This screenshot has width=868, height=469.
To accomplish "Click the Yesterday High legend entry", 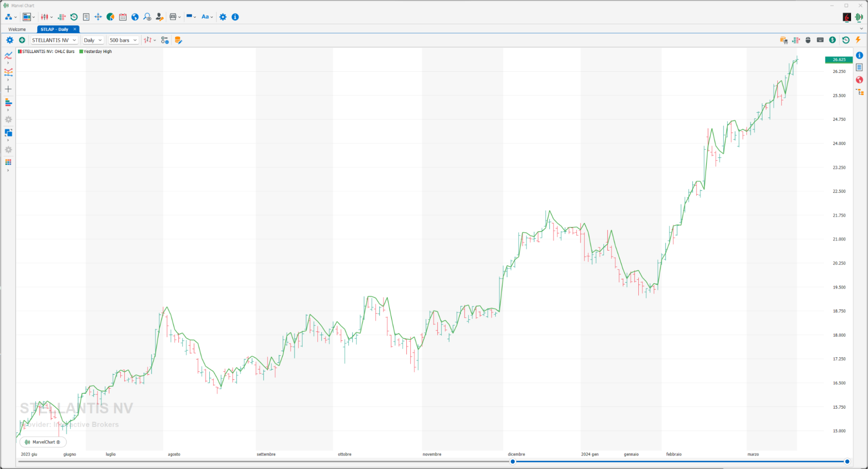I will pyautogui.click(x=96, y=51).
